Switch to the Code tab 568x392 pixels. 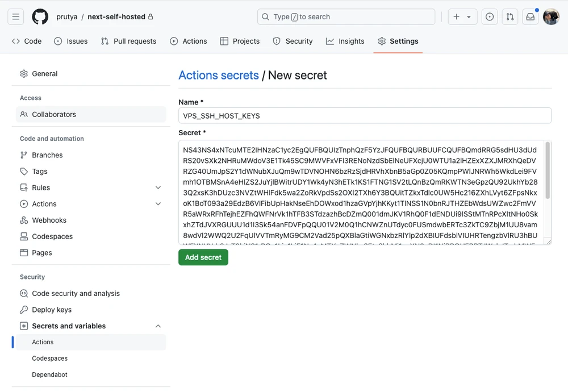pyautogui.click(x=27, y=41)
